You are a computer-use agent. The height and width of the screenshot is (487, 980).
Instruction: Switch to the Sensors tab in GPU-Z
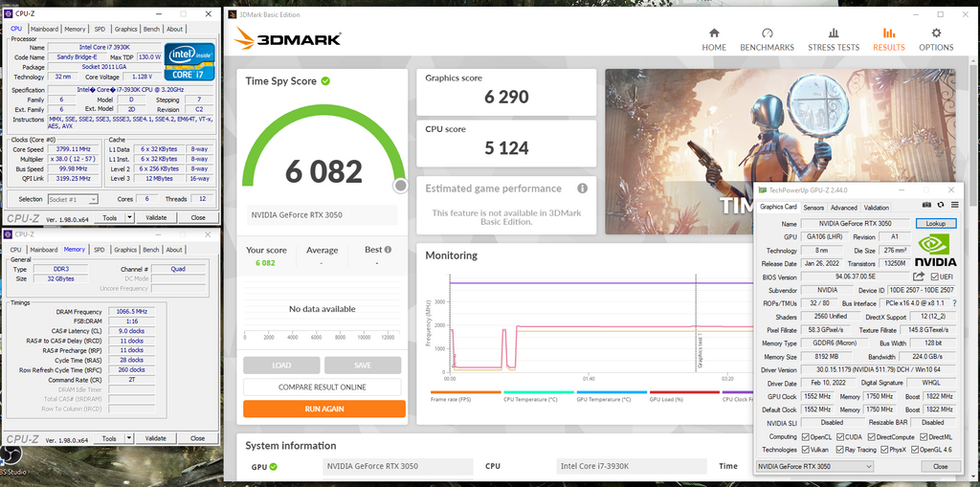813,208
